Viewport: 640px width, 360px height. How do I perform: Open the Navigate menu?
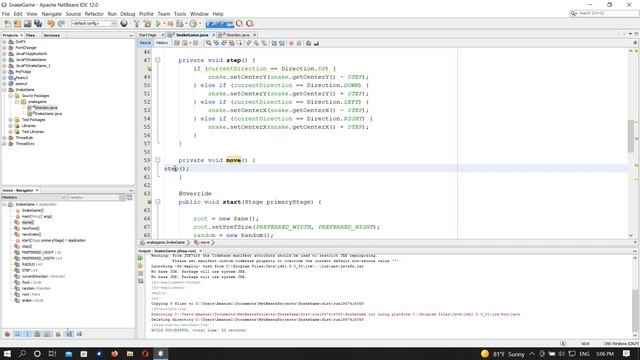(x=51, y=14)
